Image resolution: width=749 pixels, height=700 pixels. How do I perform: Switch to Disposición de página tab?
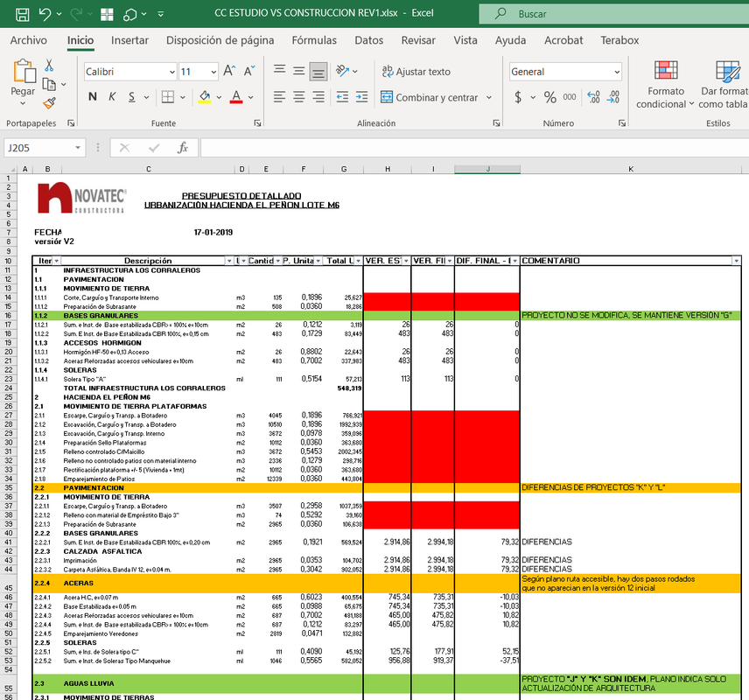pos(220,40)
